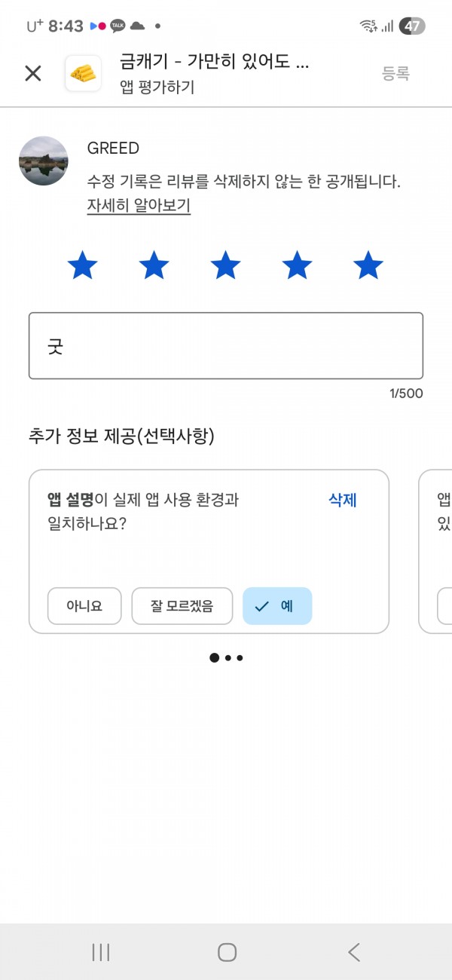Set rating to three stars
Screen dimensions: 452x980
pyautogui.click(x=225, y=265)
